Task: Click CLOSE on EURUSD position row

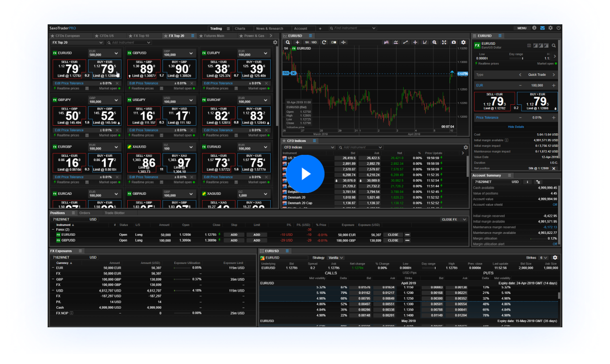Action: coord(393,234)
